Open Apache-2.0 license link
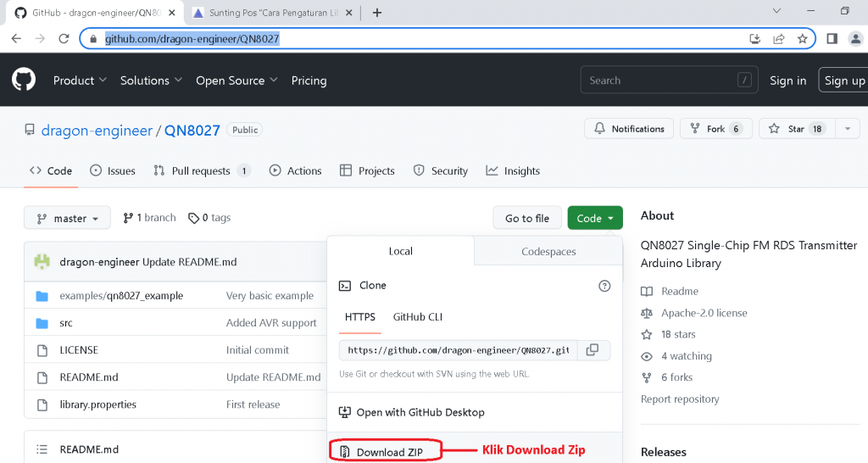This screenshot has width=868, height=463. (x=704, y=313)
